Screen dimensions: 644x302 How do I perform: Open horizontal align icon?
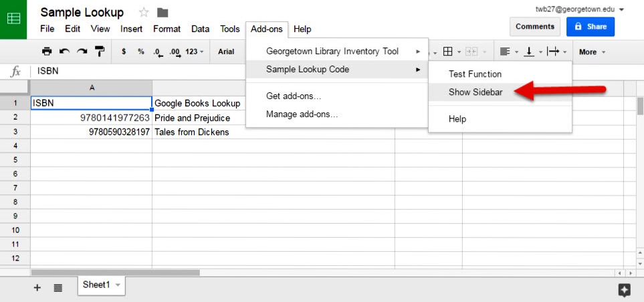505,52
